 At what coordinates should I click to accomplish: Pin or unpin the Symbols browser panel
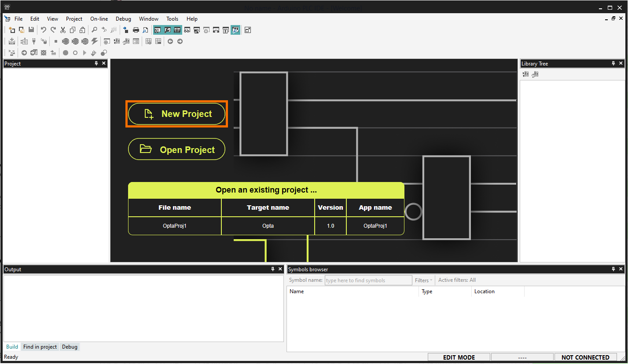tap(613, 269)
